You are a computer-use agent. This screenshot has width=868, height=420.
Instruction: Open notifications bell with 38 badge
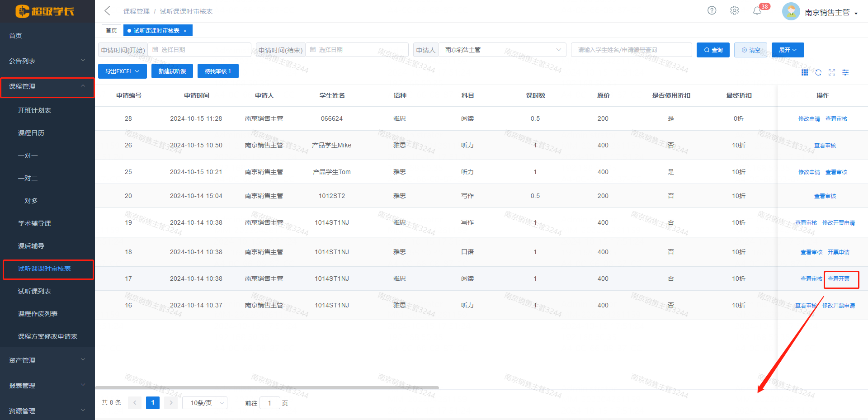pyautogui.click(x=757, y=11)
